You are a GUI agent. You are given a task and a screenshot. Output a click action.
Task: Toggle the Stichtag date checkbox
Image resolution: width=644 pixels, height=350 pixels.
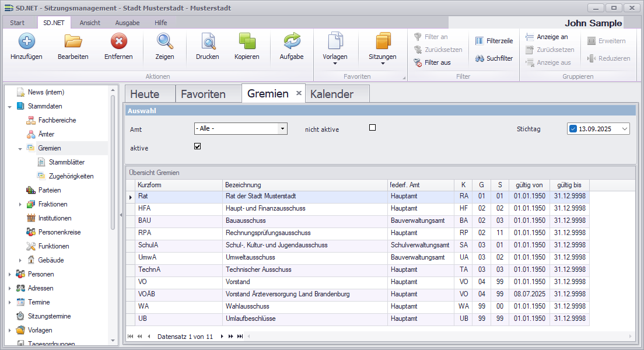tap(573, 129)
